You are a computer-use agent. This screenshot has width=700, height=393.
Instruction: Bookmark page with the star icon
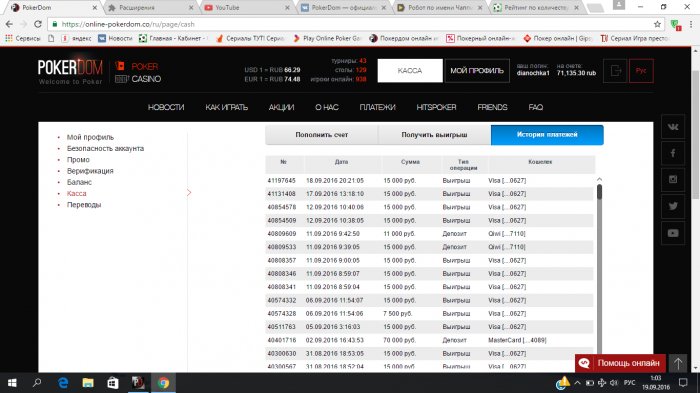point(657,24)
